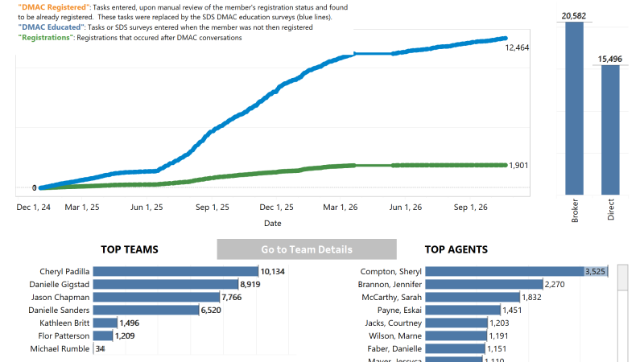
Task: Click the Sep 1, 26 axis label
Action: pyautogui.click(x=471, y=208)
